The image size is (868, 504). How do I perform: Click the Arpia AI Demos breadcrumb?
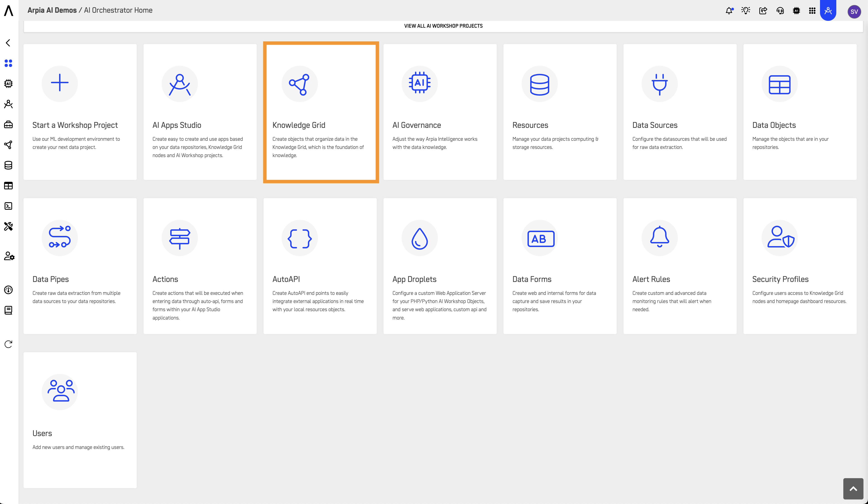52,10
